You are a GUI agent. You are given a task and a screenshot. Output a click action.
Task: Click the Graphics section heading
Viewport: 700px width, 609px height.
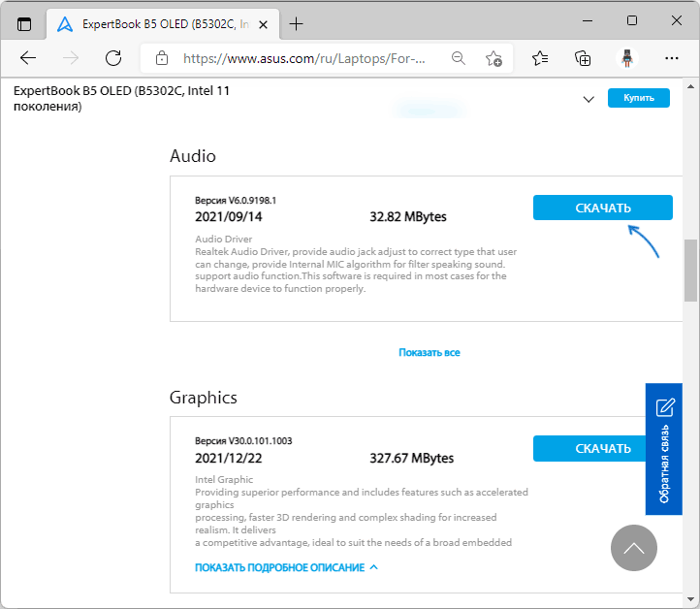[x=204, y=398]
